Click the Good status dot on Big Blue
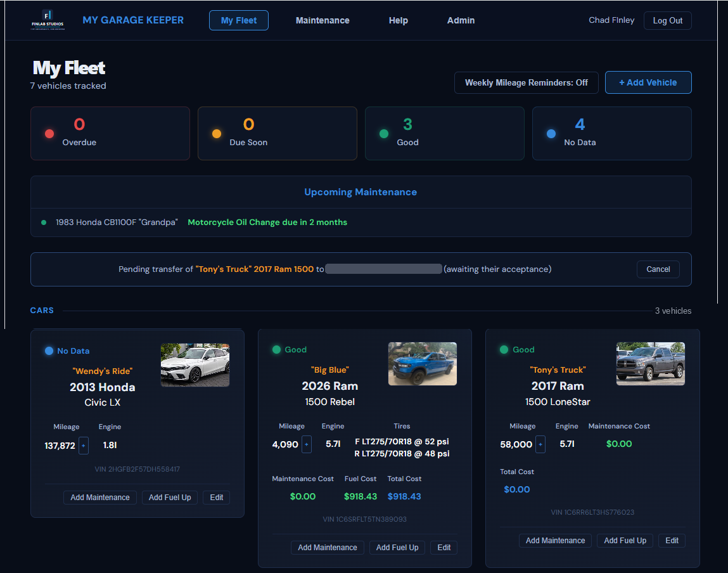The height and width of the screenshot is (573, 728). tap(277, 350)
